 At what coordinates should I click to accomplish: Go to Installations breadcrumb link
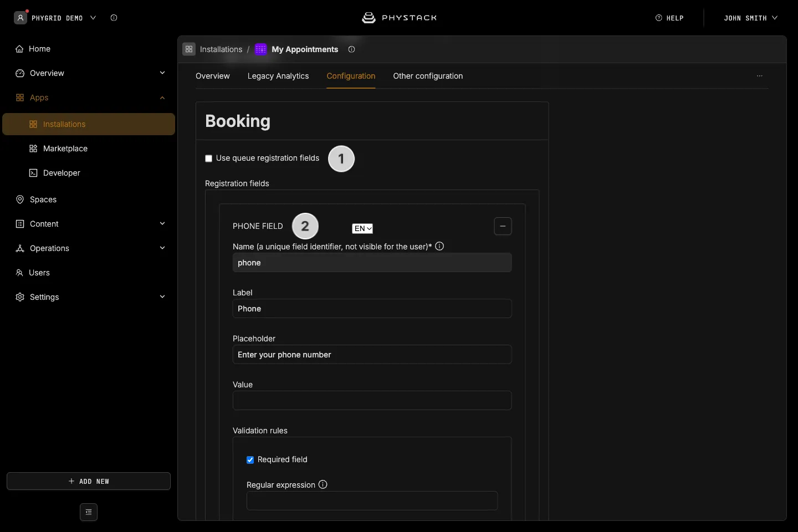221,49
